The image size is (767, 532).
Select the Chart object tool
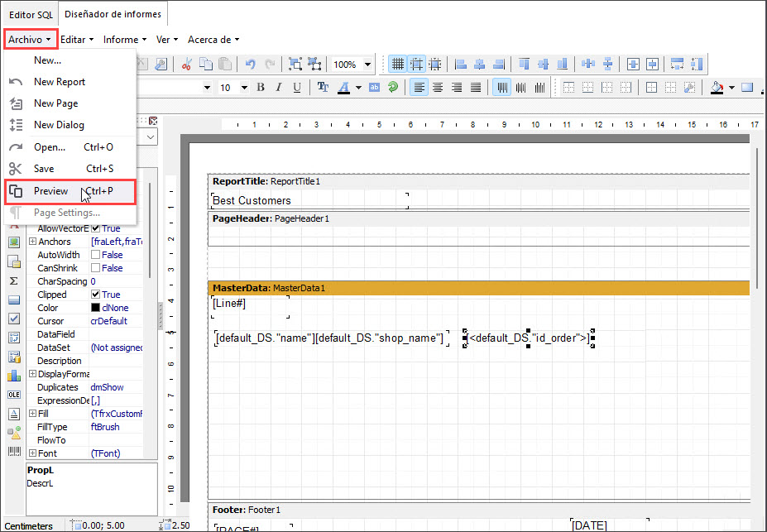coord(14,376)
